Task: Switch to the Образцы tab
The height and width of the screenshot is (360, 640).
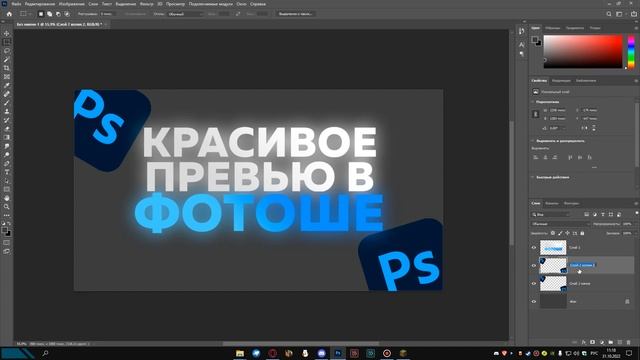Action: click(x=553, y=28)
